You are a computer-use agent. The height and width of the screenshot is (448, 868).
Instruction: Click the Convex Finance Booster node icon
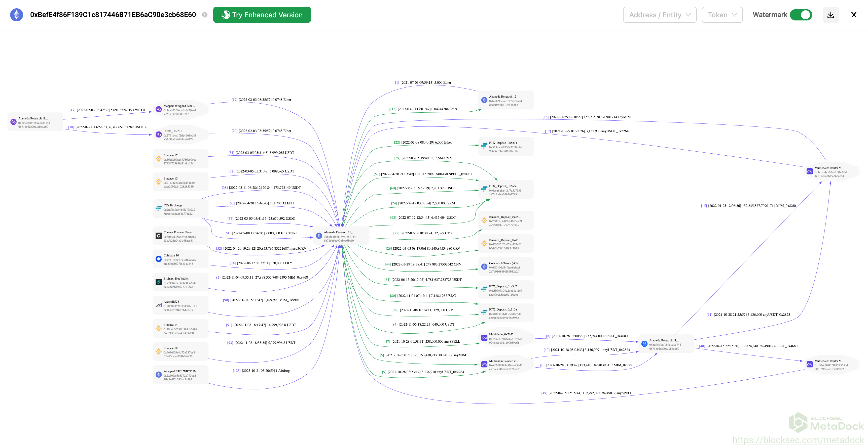coord(158,236)
